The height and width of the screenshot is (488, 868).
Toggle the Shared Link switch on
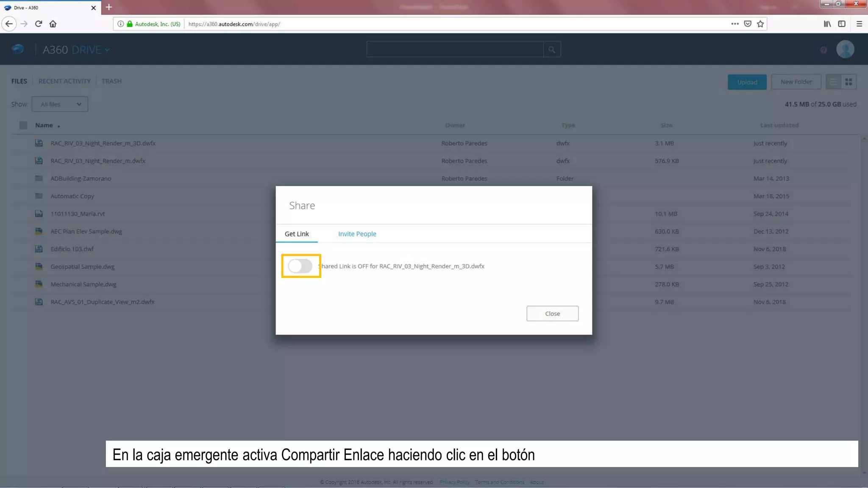click(x=300, y=266)
